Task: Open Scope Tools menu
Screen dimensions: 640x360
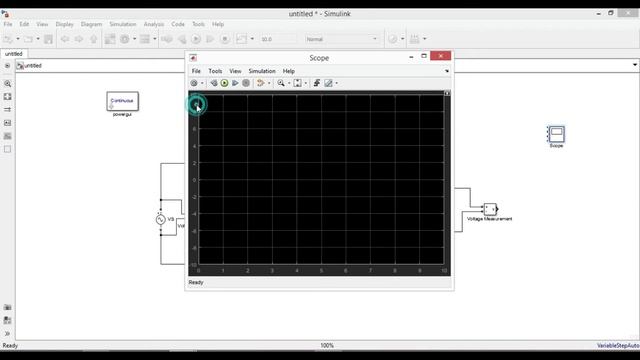Action: 215,71
